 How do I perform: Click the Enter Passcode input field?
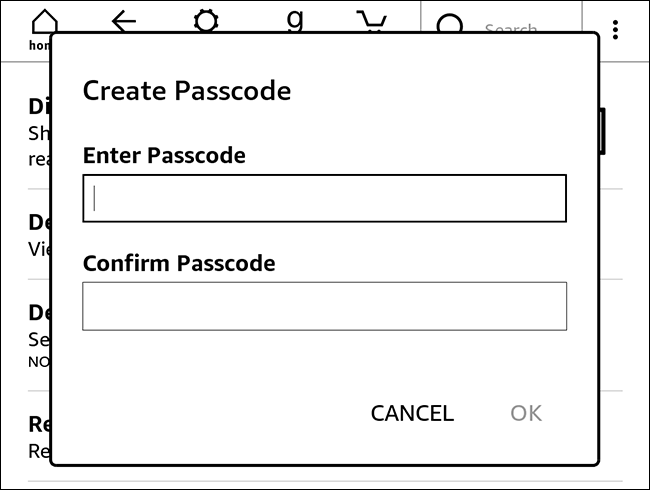coord(324,198)
